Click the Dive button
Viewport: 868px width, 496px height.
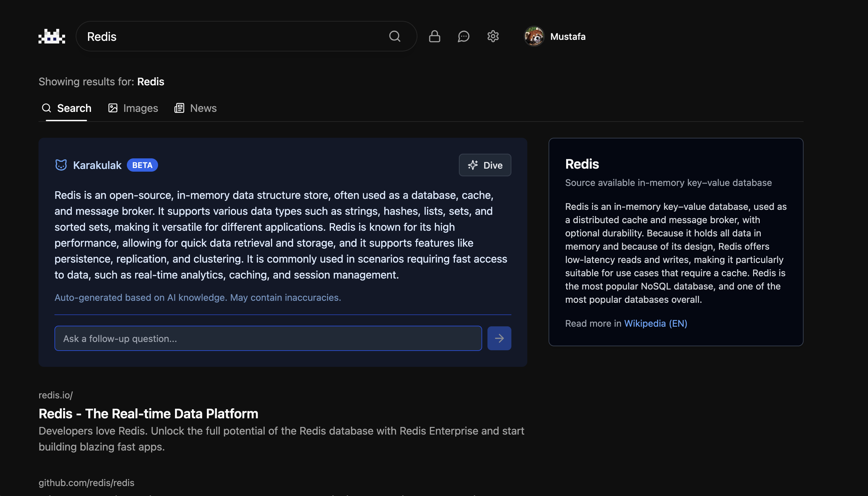pos(485,165)
